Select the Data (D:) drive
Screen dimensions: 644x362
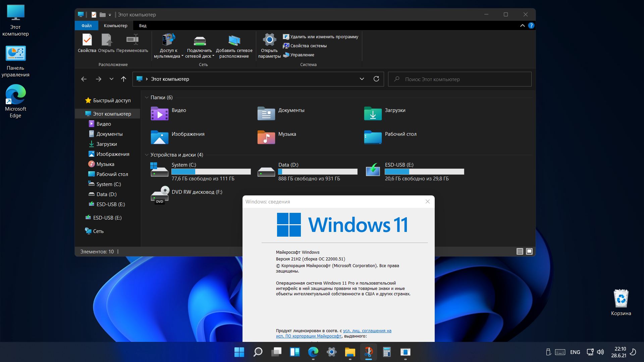tap(307, 172)
